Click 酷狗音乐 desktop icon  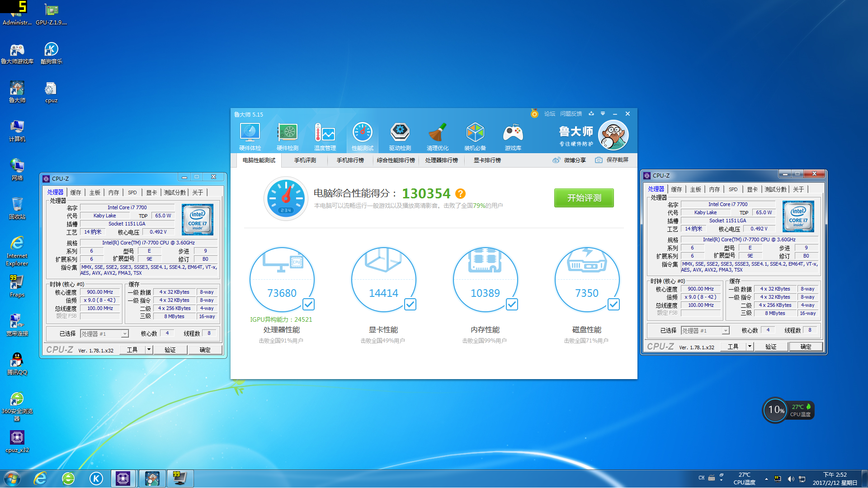pyautogui.click(x=51, y=54)
